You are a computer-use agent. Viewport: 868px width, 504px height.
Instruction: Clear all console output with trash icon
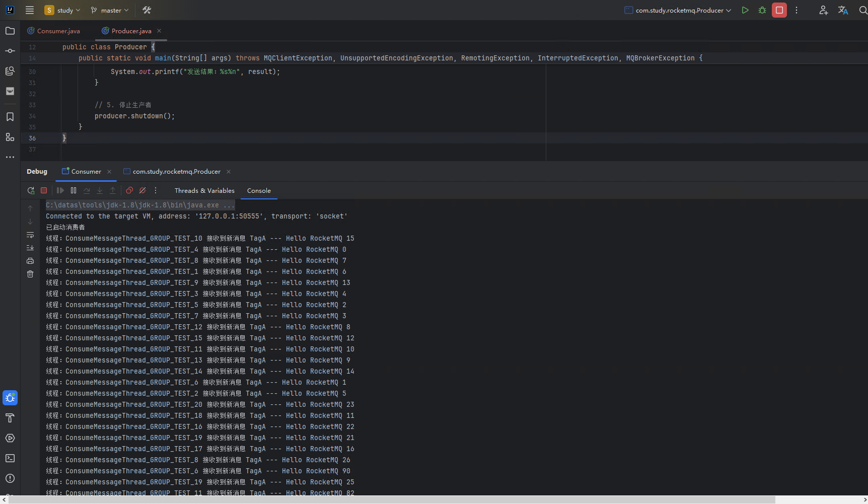click(30, 274)
